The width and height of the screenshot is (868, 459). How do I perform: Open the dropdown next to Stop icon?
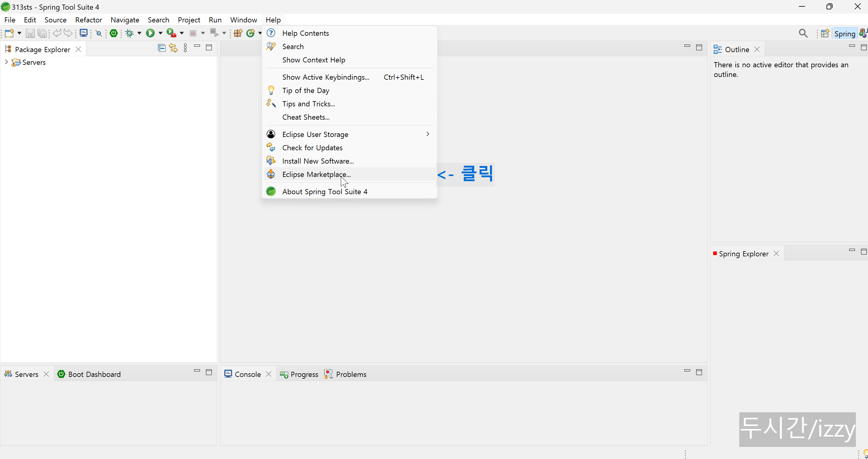pos(203,33)
